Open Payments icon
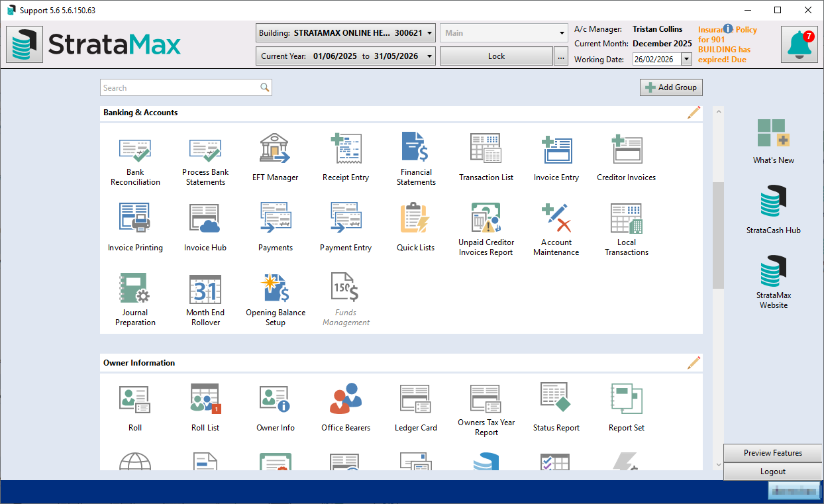The image size is (824, 504). (x=276, y=219)
